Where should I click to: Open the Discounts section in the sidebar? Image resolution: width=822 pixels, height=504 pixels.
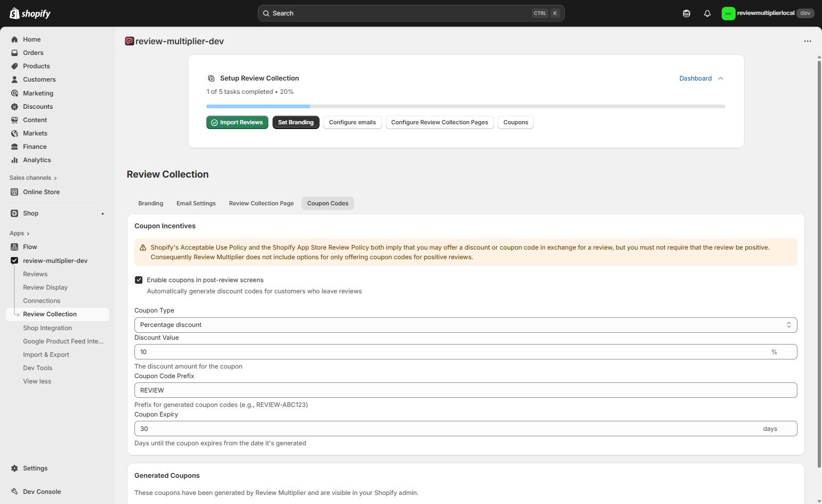tap(37, 106)
